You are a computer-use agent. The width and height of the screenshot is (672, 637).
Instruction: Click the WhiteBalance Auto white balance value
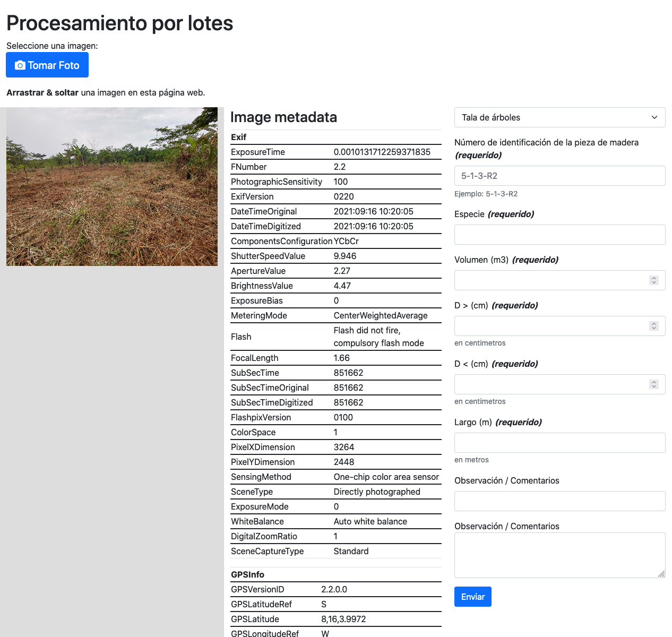pyautogui.click(x=370, y=521)
